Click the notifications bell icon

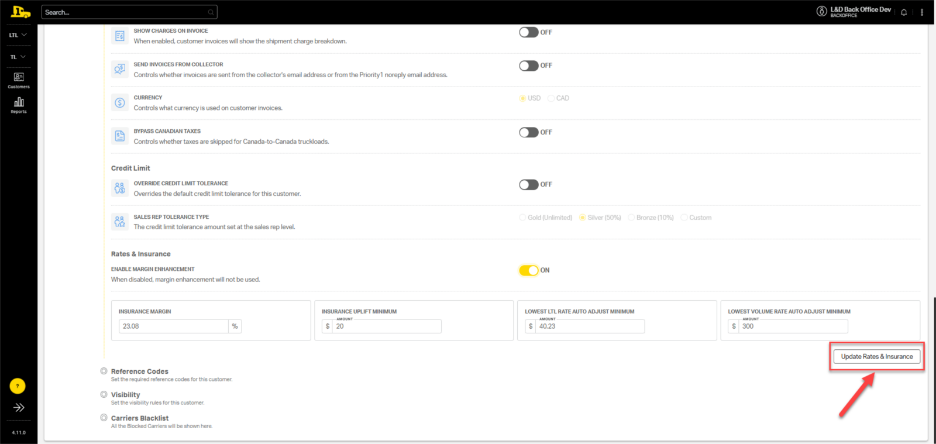pos(904,12)
